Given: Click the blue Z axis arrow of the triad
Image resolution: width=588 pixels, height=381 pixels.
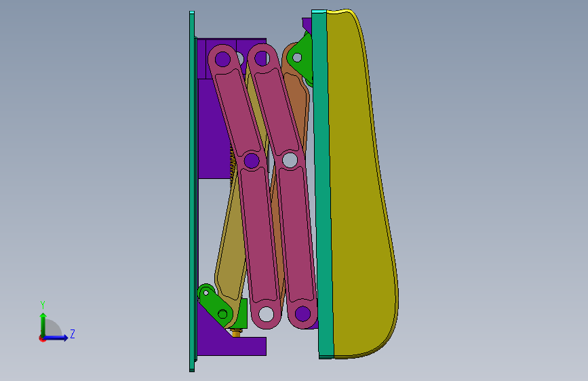Looking at the screenshot, I should 56,338.
